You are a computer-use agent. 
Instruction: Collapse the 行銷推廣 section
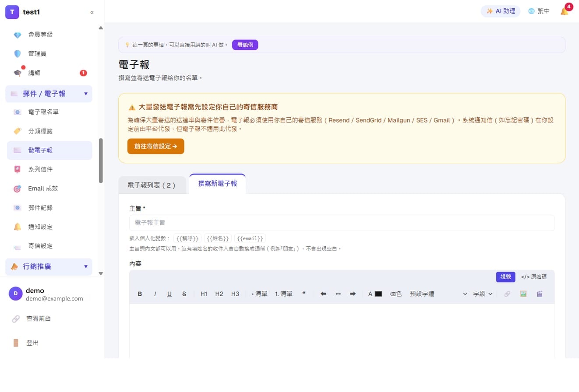pyautogui.click(x=49, y=266)
